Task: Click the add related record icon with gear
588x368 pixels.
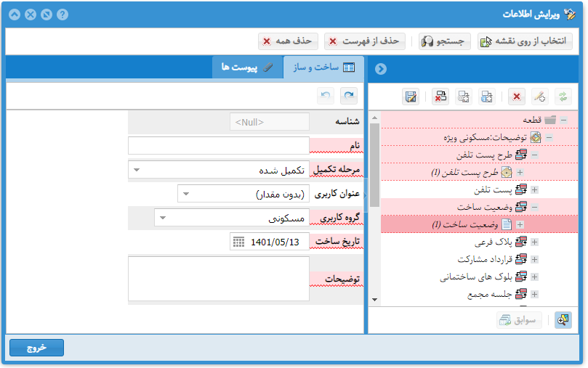Action: pos(464,97)
